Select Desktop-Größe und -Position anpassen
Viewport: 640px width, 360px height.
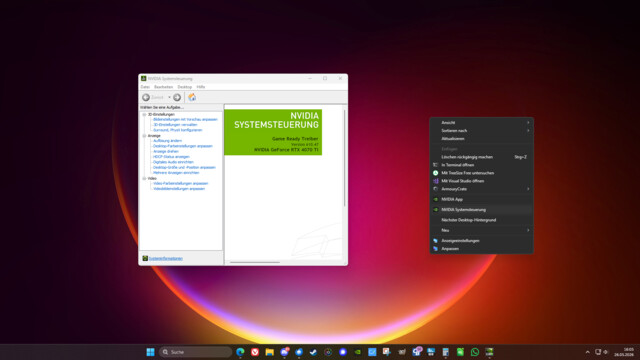(x=184, y=167)
